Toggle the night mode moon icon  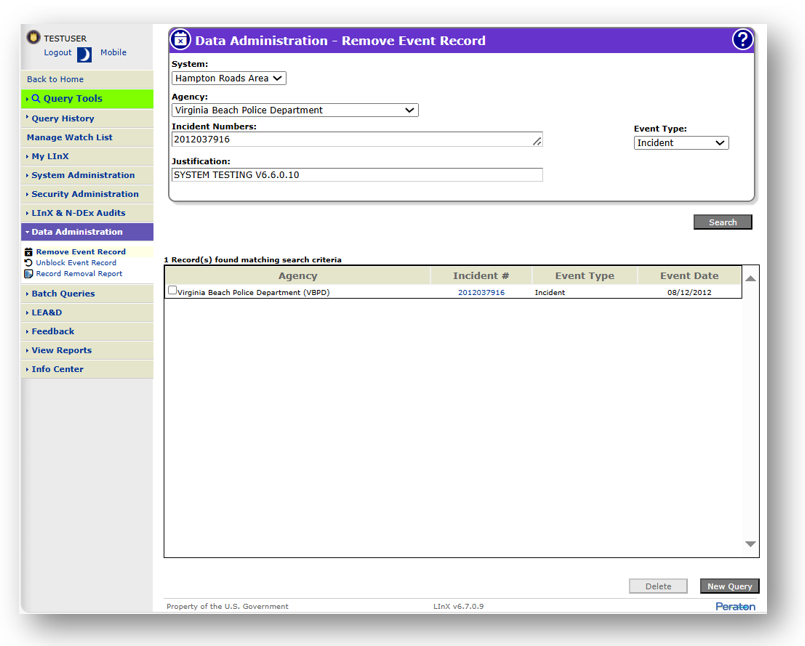[84, 54]
